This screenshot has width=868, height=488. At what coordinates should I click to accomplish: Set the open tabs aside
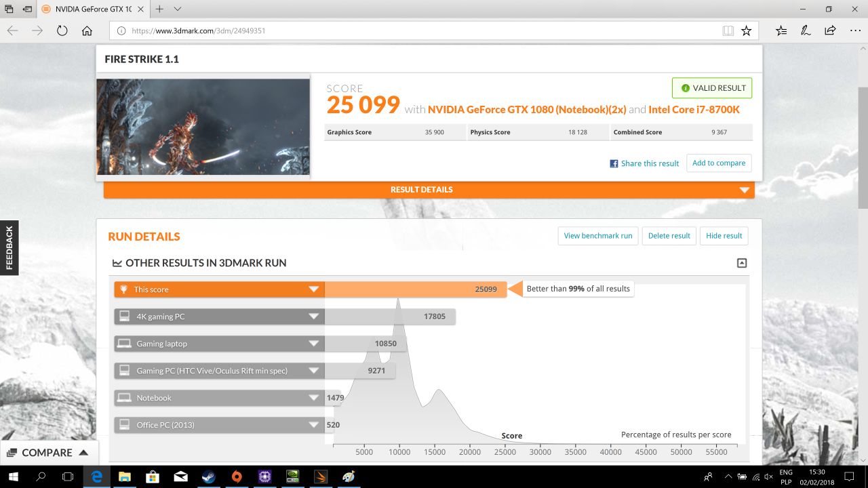27,9
